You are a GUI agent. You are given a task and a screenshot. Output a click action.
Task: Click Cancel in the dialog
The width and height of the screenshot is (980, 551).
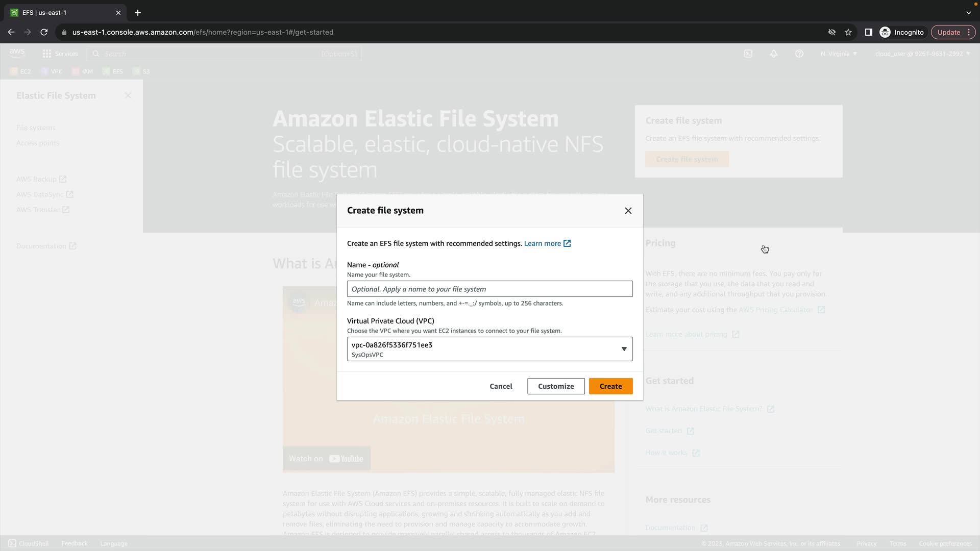[x=501, y=386]
